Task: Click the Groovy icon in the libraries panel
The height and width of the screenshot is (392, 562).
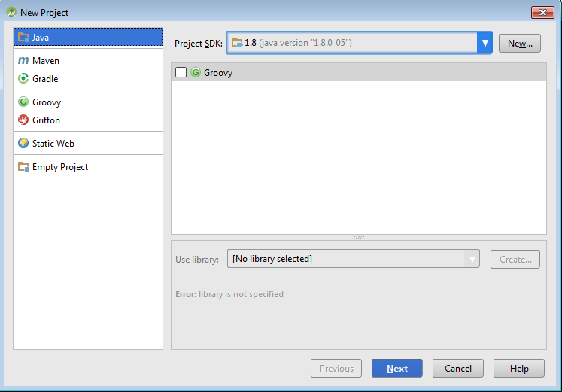Action: tap(196, 72)
